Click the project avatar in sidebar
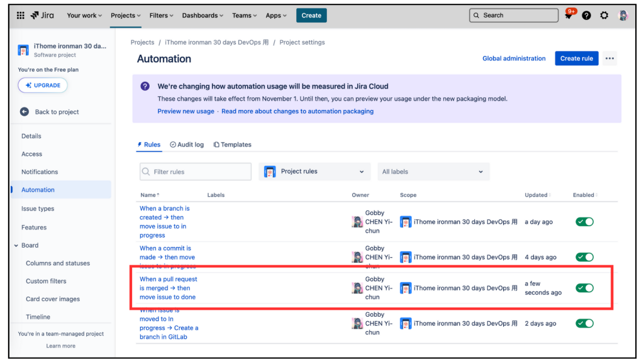The image size is (644, 362). point(23,50)
